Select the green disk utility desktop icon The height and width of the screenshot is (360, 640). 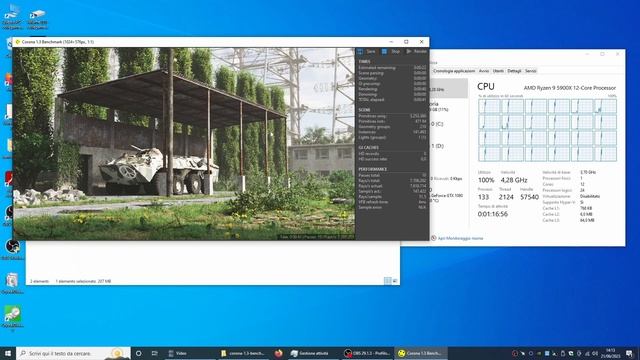(x=13, y=318)
